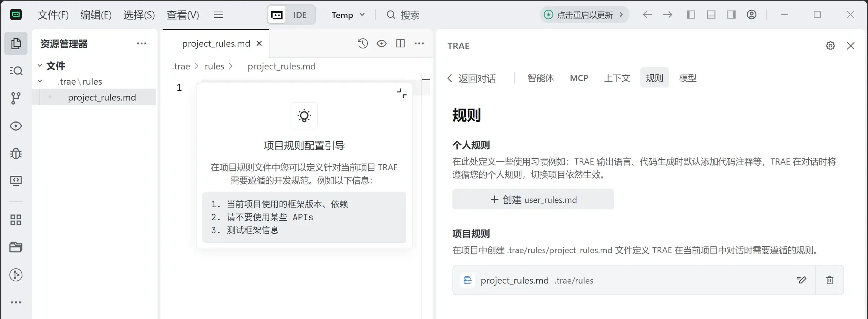Delete project_rules.md with trash icon

[830, 280]
